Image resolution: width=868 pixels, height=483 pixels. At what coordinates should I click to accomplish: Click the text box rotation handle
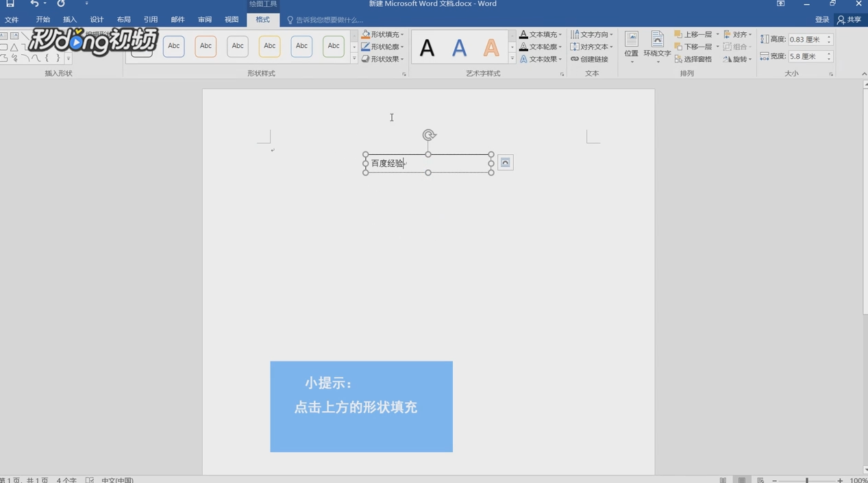coord(429,135)
